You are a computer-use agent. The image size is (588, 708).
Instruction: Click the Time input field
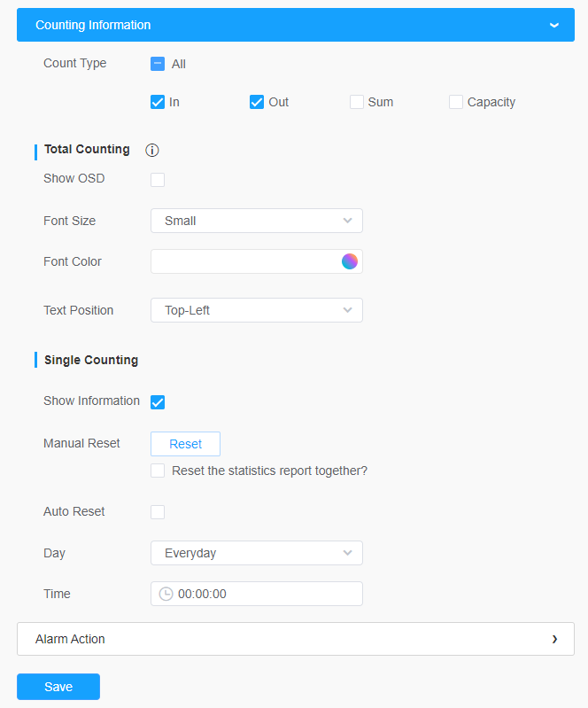click(257, 594)
